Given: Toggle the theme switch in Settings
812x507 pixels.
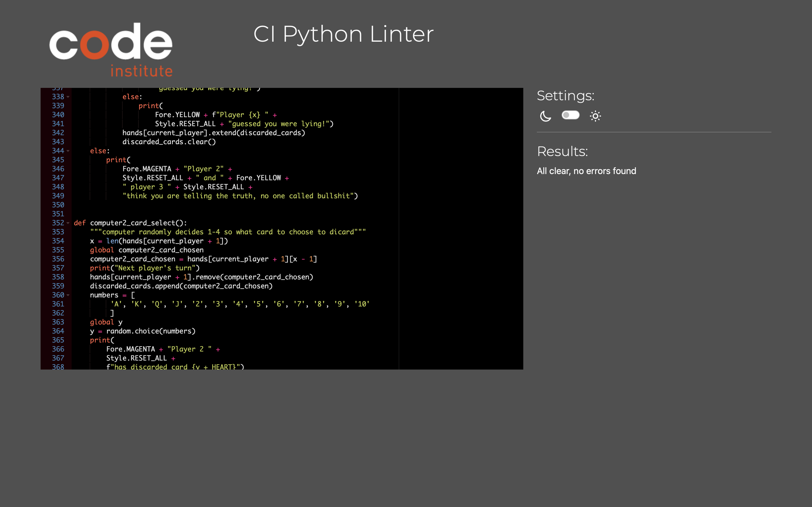Looking at the screenshot, I should [570, 115].
